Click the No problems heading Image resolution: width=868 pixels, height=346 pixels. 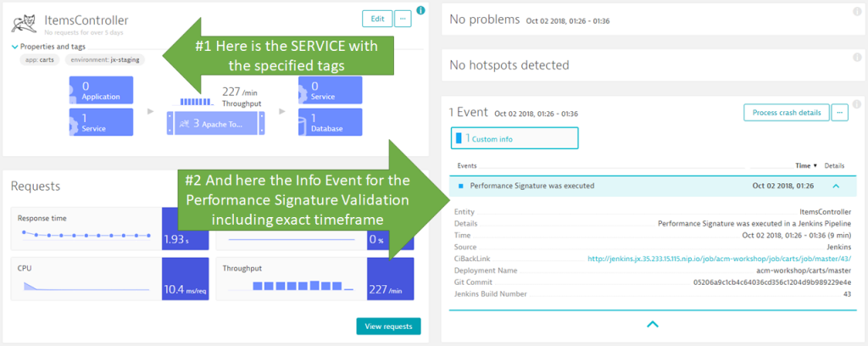tap(484, 20)
